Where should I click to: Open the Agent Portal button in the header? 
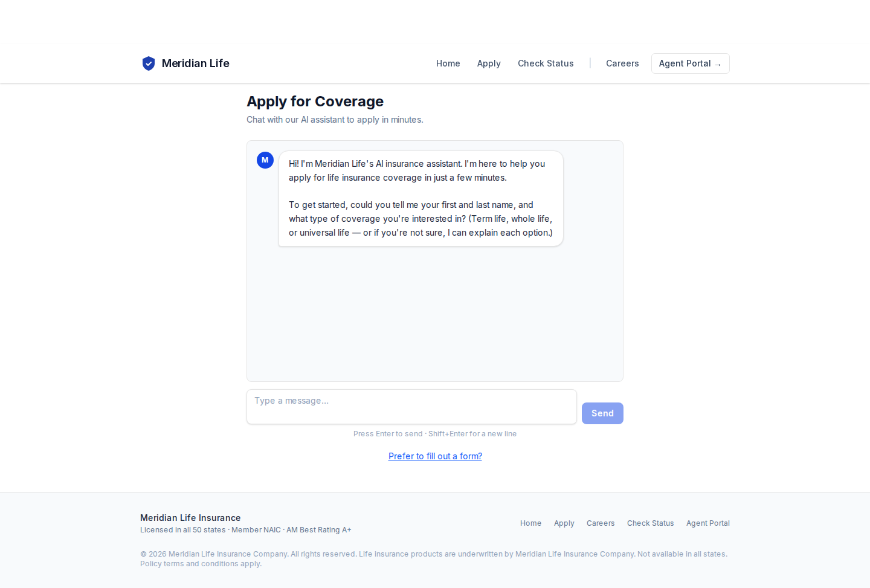tap(691, 63)
